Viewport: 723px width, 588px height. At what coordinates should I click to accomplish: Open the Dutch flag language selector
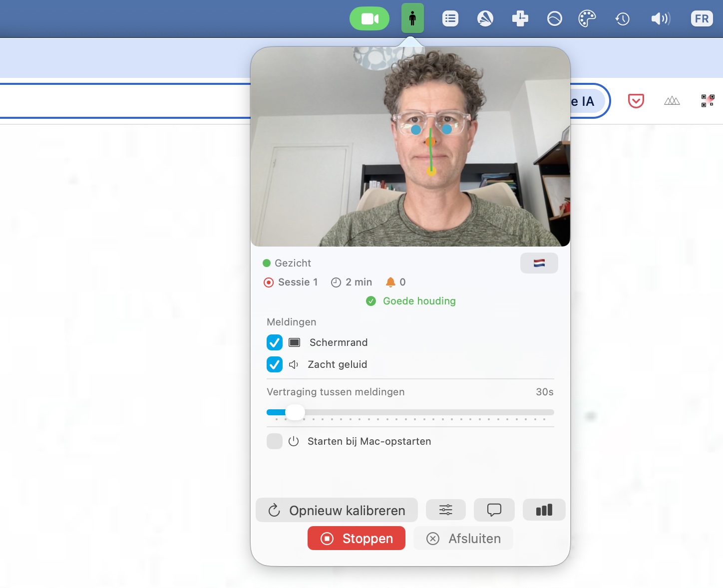pyautogui.click(x=539, y=263)
